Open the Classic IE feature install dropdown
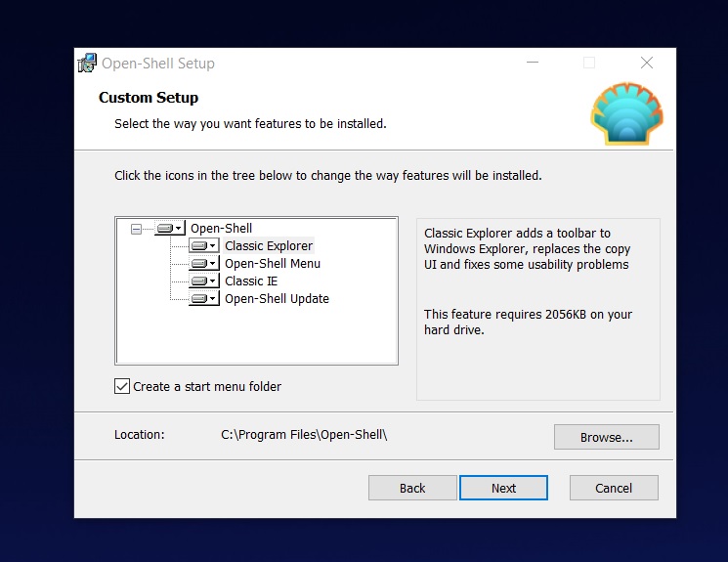This screenshot has height=562, width=728. 204,281
